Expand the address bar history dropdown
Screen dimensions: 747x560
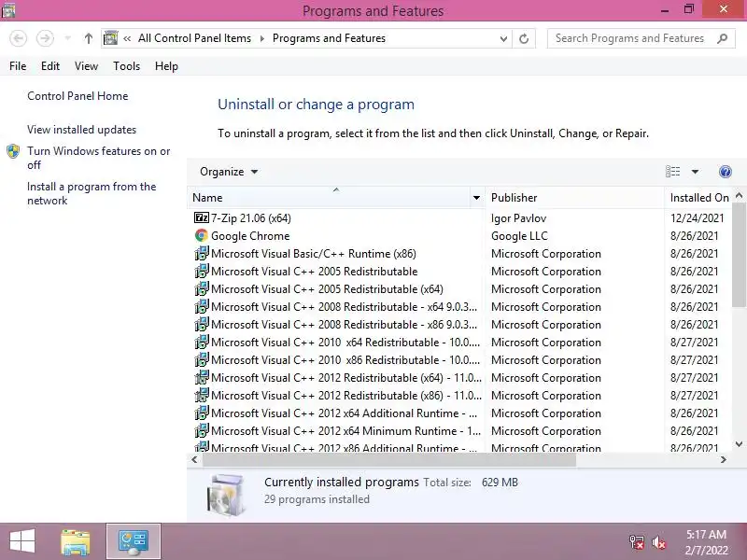coord(503,39)
